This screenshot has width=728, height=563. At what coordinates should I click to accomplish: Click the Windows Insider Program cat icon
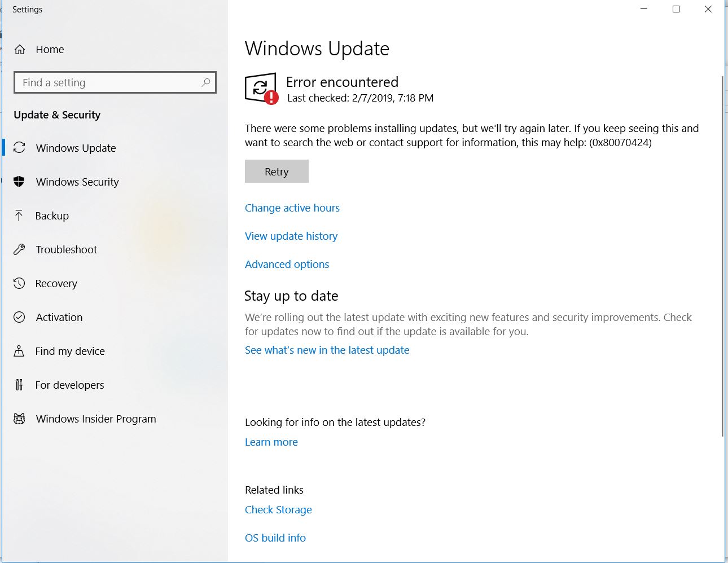pyautogui.click(x=19, y=419)
